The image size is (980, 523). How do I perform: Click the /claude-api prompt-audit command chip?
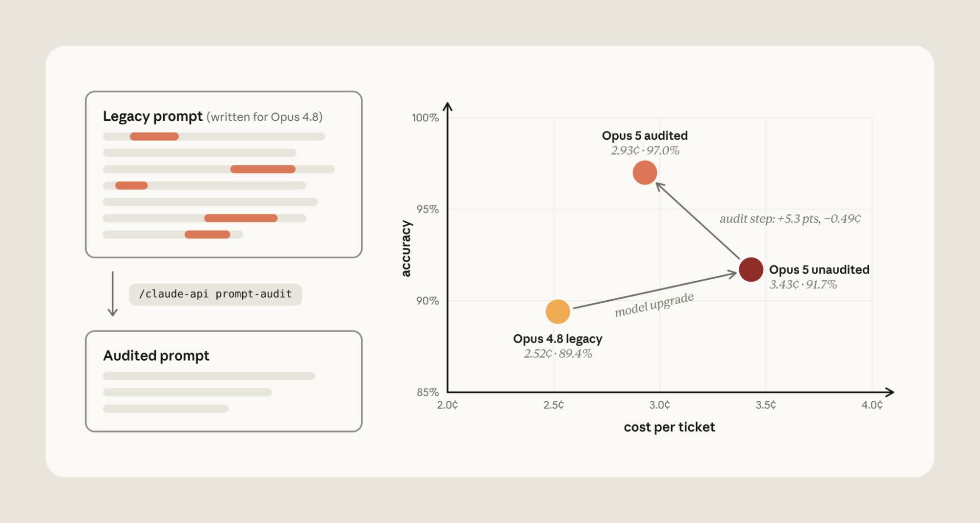click(x=215, y=294)
